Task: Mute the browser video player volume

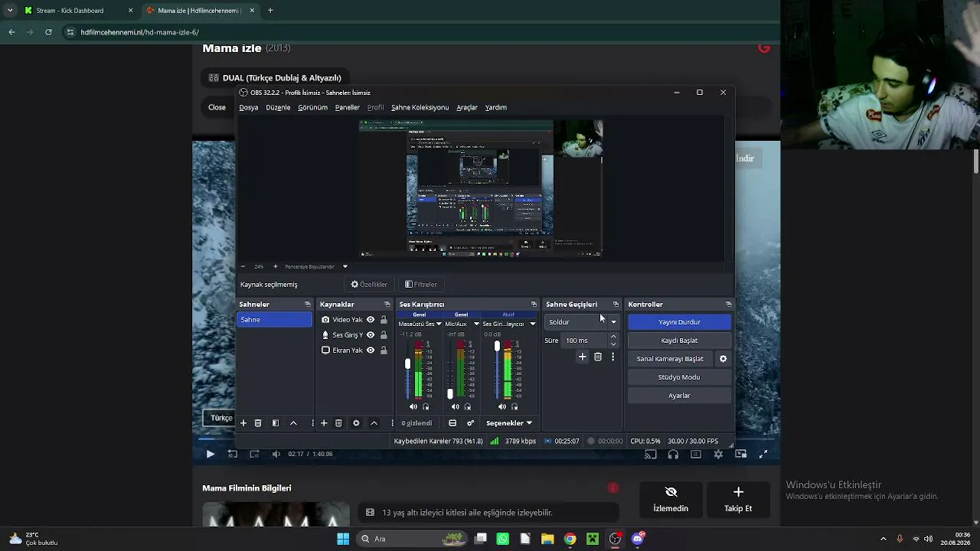Action: [x=276, y=454]
